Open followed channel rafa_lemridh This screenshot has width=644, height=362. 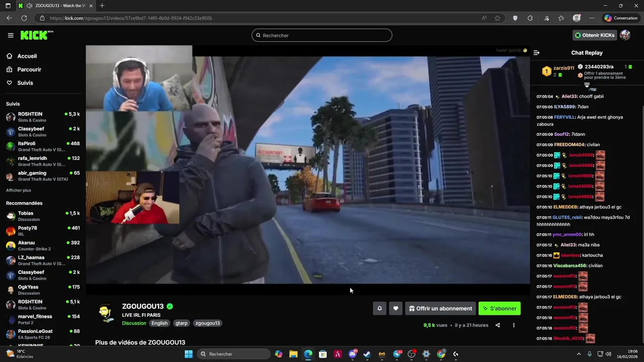tap(43, 161)
